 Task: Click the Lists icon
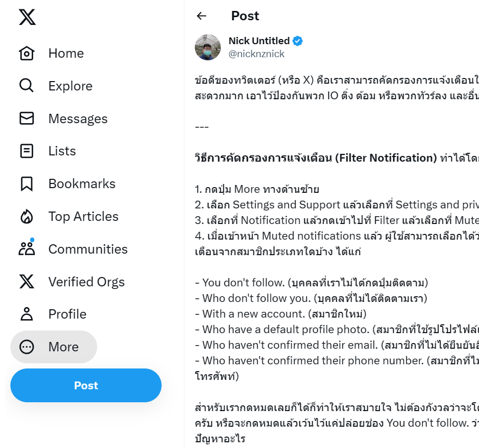click(x=26, y=151)
